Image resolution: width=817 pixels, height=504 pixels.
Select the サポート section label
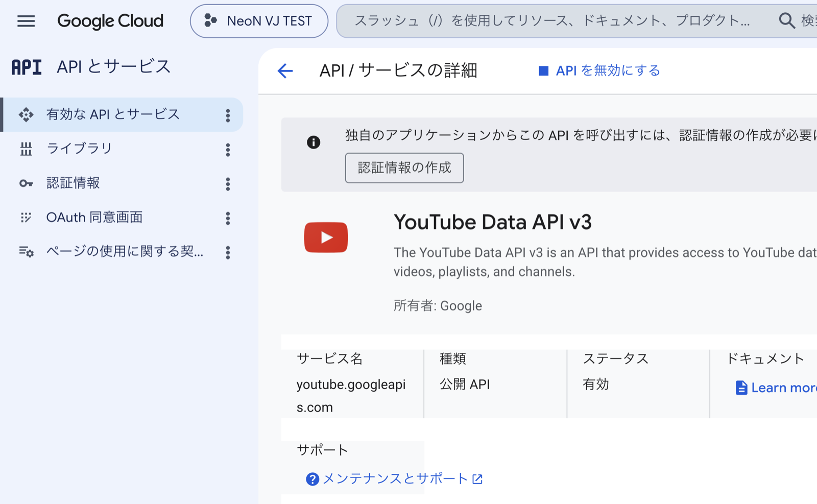pos(322,450)
